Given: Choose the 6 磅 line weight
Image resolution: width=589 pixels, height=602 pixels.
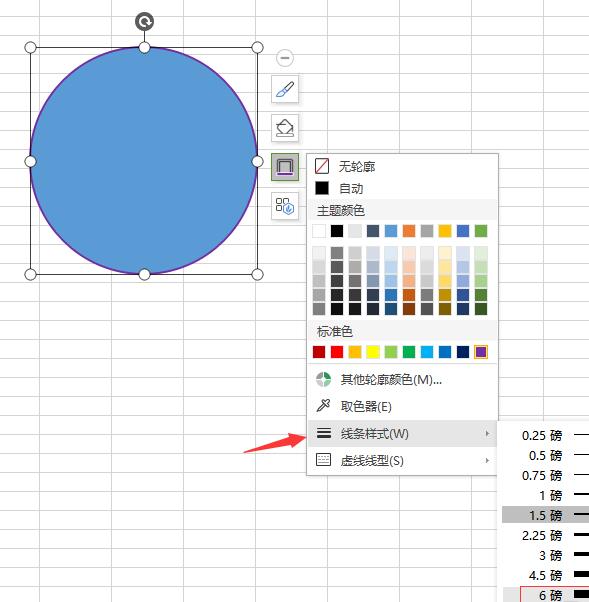Looking at the screenshot, I should click(x=546, y=595).
